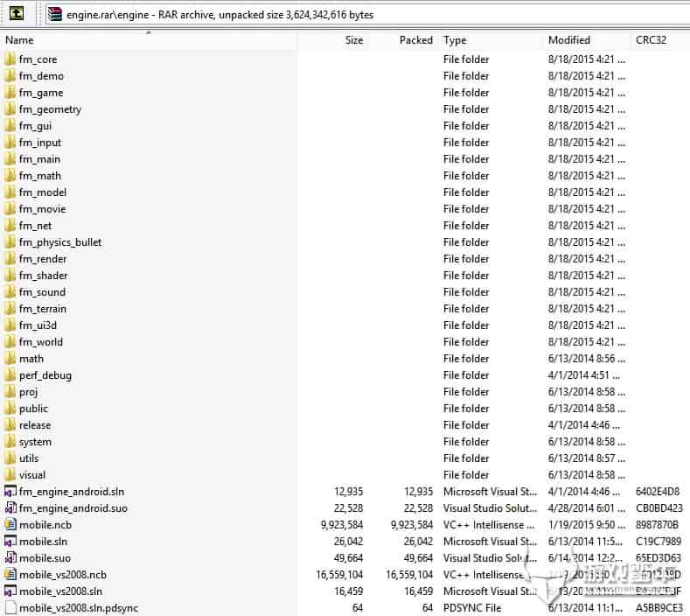Select the utils folder name

(x=29, y=458)
